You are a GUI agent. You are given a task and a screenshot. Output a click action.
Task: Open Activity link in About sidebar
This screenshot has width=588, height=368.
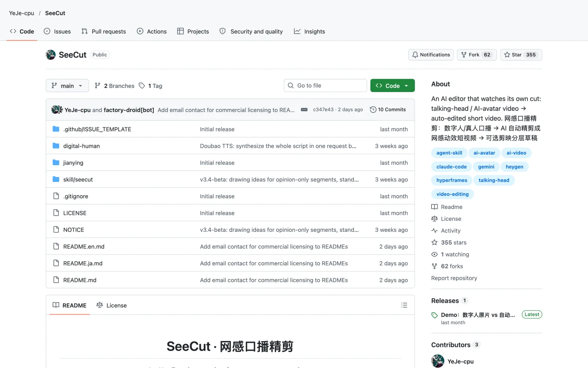point(446,231)
